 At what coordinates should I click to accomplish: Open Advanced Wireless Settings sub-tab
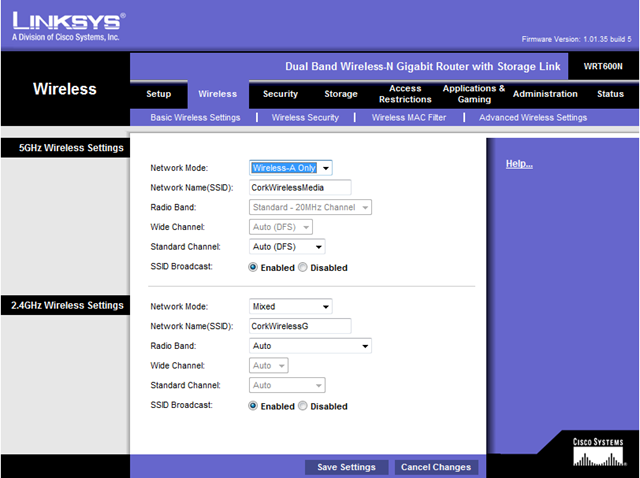pyautogui.click(x=533, y=118)
